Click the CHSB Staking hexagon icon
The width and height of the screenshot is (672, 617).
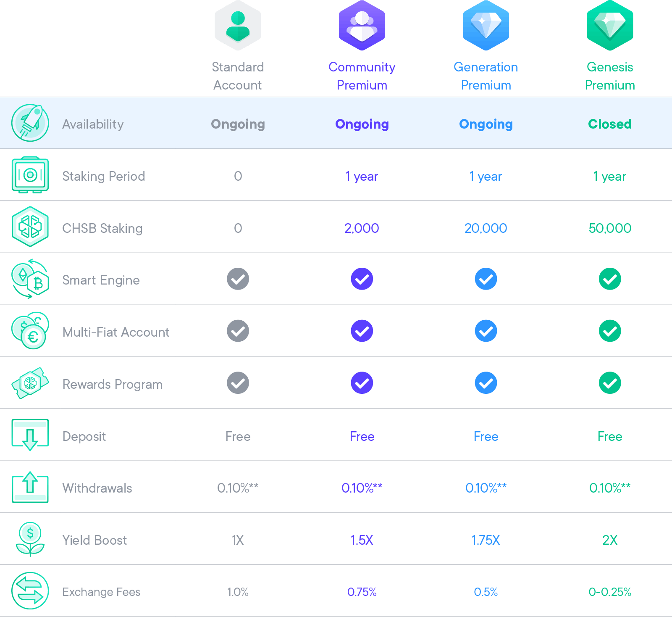click(30, 227)
